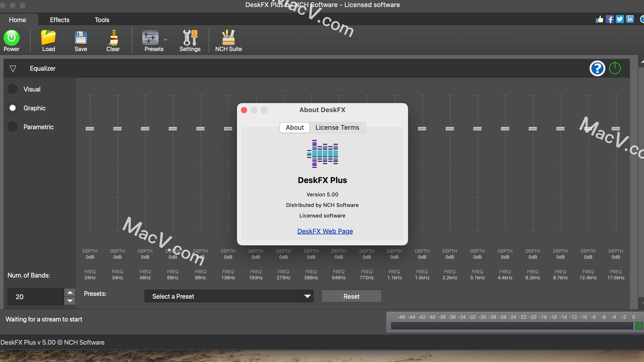Click the 8.7kHz band slider handle

click(x=560, y=129)
